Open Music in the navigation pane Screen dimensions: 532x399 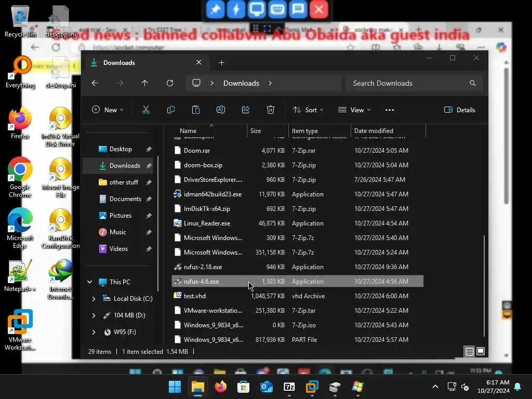117,232
